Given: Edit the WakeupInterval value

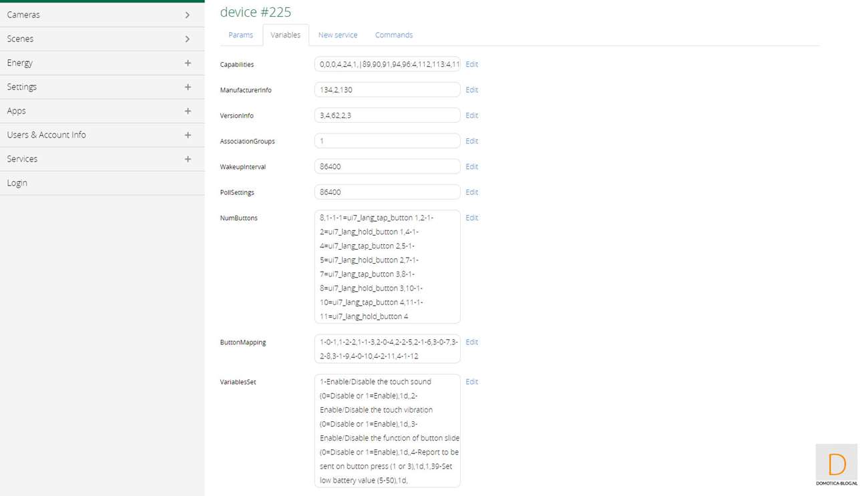Looking at the screenshot, I should pos(471,166).
